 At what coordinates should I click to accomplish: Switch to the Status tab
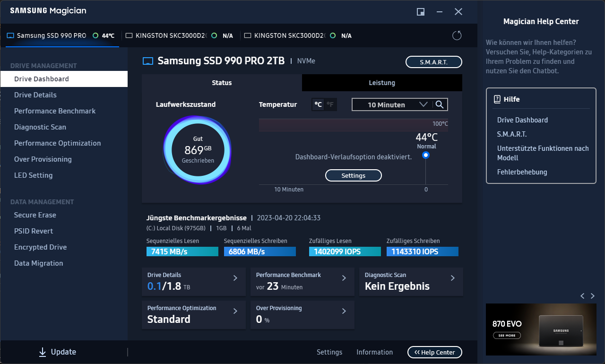click(x=222, y=83)
